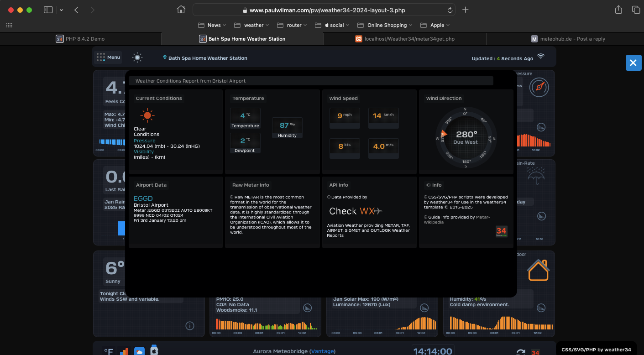
Task: Toggle the Safari sidebar
Action: pyautogui.click(x=48, y=10)
